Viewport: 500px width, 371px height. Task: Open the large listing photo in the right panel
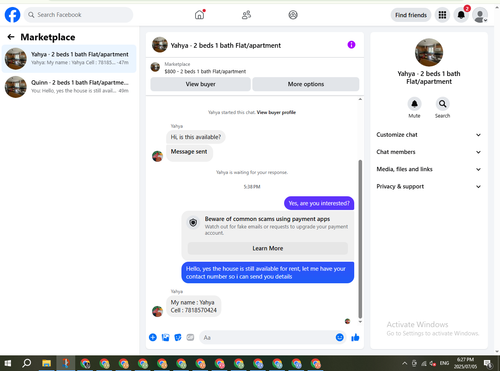click(x=429, y=52)
